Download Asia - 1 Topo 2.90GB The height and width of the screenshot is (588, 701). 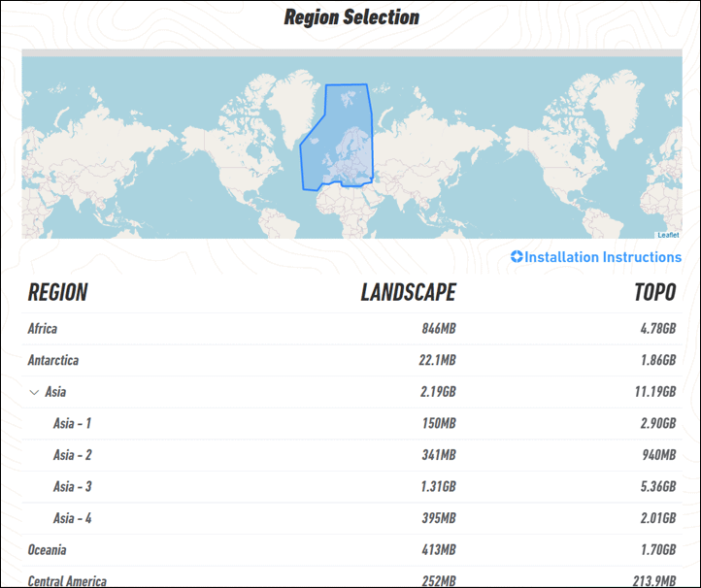point(658,423)
